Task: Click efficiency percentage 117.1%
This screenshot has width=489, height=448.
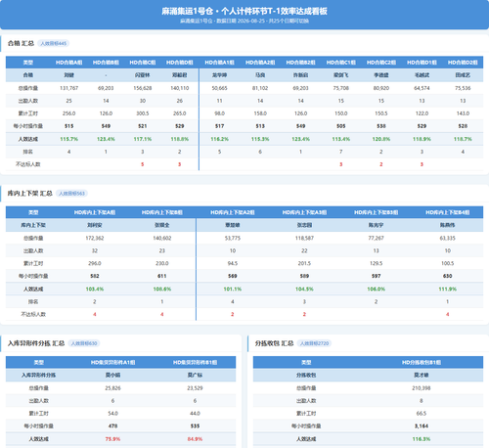Action: click(x=143, y=139)
